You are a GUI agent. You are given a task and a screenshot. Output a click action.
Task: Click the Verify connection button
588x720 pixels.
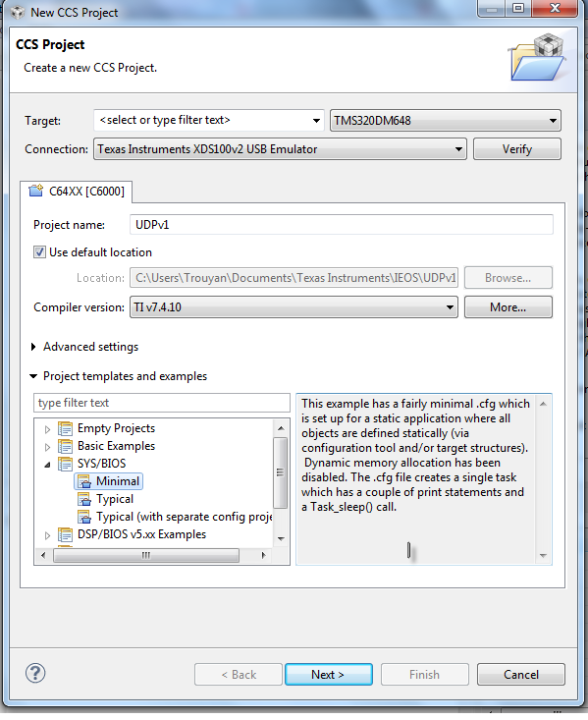517,149
